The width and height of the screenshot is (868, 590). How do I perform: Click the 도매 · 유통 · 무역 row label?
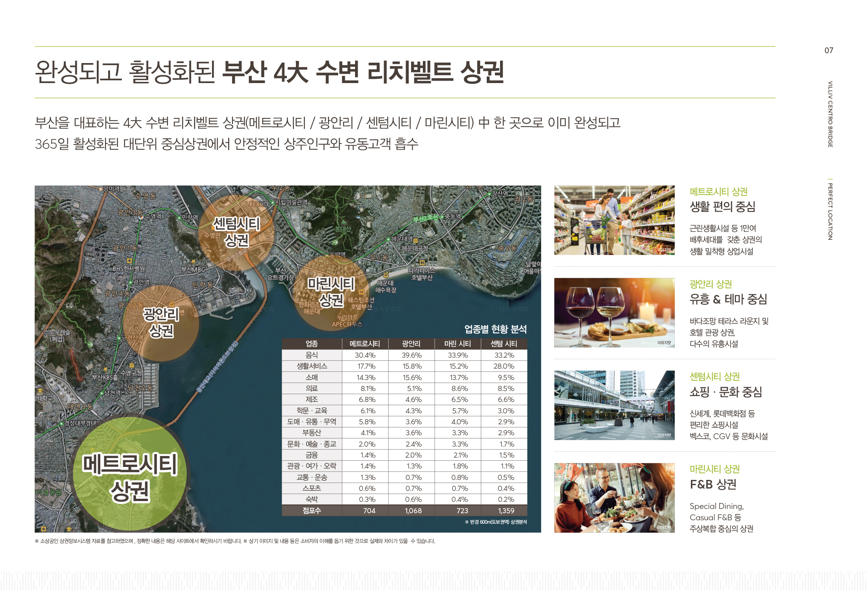pyautogui.click(x=312, y=422)
